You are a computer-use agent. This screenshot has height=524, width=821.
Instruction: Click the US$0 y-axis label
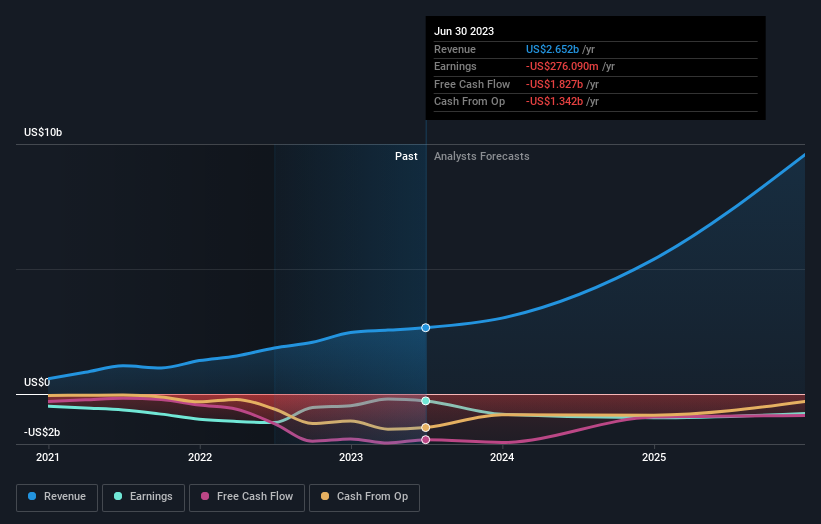coord(37,382)
